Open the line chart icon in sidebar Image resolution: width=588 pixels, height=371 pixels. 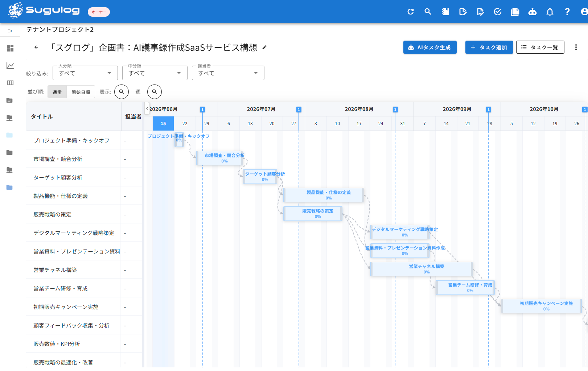pos(10,66)
